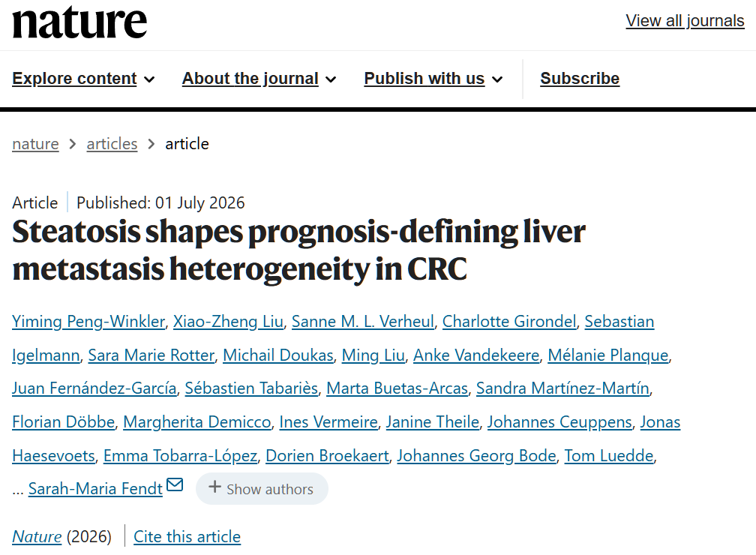The width and height of the screenshot is (756, 555).
Task: Open the italic Nature journal link
Action: click(x=37, y=537)
